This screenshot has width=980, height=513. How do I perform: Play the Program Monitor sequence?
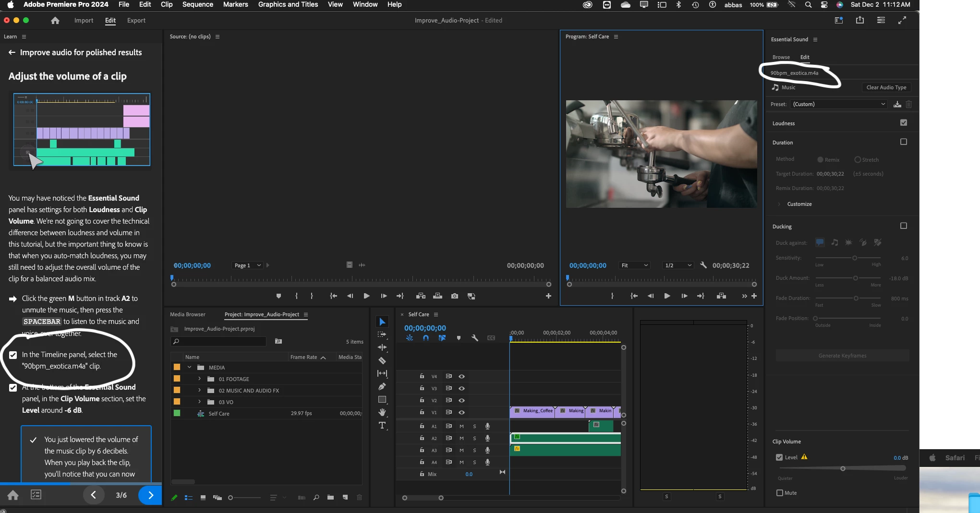667,296
